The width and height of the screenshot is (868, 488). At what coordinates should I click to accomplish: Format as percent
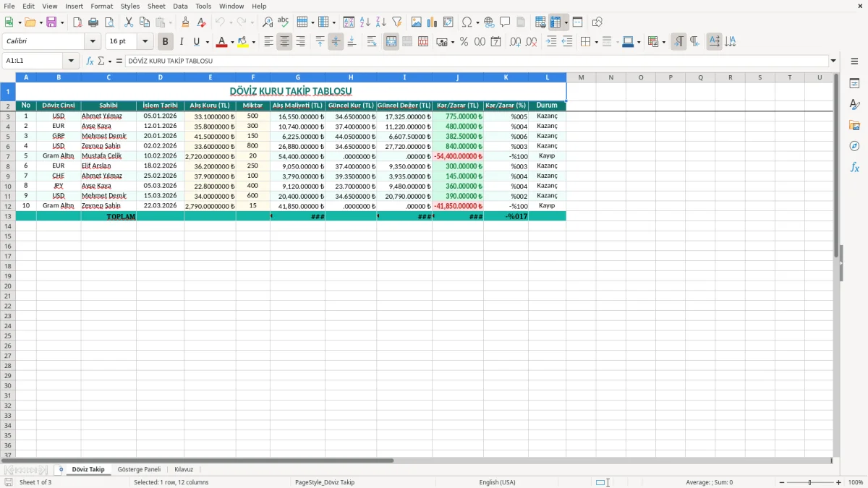click(x=464, y=42)
